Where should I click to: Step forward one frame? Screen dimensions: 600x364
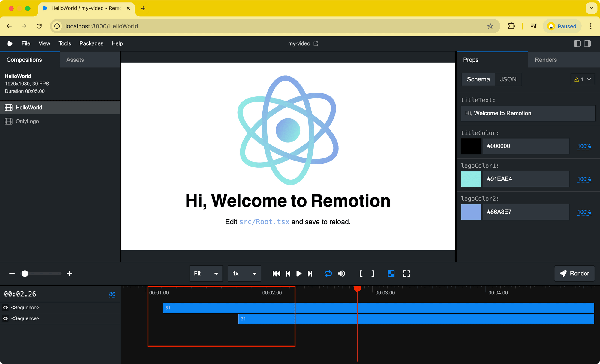(310, 274)
